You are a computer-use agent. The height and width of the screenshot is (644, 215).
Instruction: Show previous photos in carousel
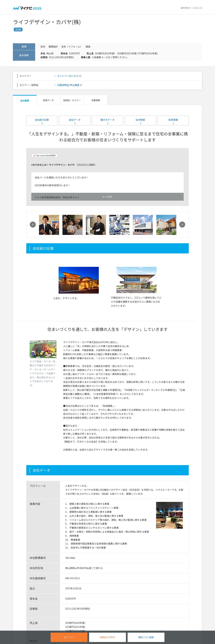pos(33,225)
